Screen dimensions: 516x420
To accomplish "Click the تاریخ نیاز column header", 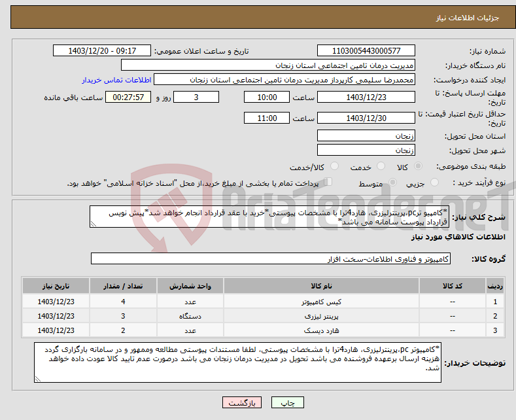I will click(x=56, y=286).
